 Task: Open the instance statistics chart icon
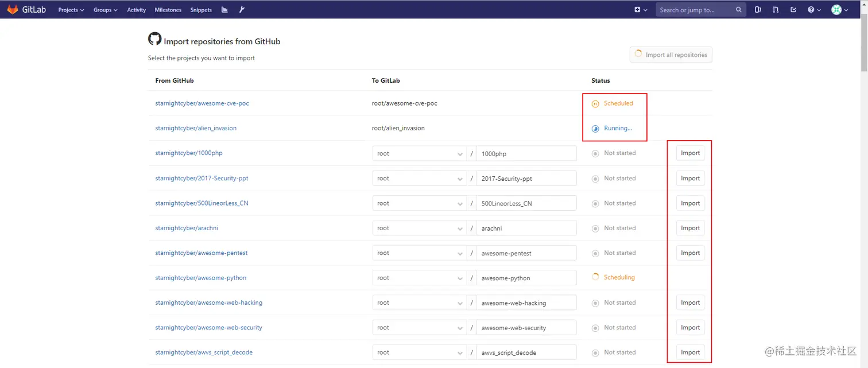pos(224,10)
